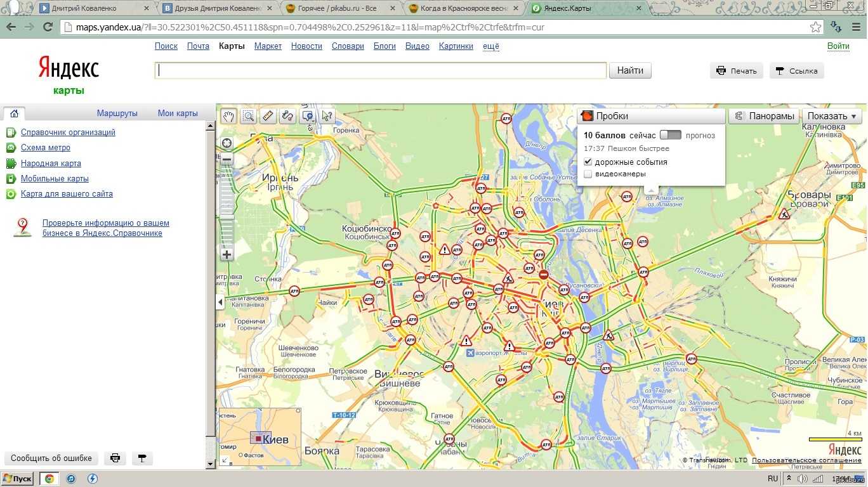Viewport: 868px width, 487px height.
Task: Open Справочник организаций link
Action: tap(68, 133)
